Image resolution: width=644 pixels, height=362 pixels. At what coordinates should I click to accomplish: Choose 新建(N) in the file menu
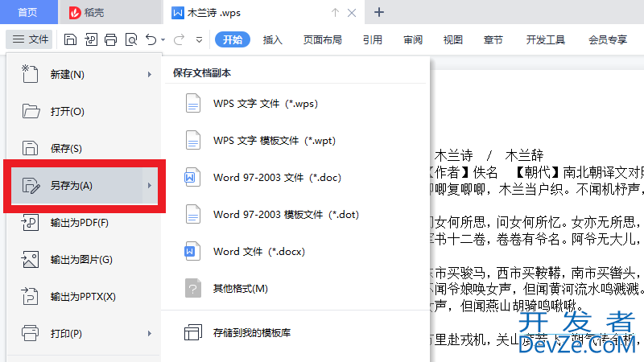pyautogui.click(x=85, y=74)
